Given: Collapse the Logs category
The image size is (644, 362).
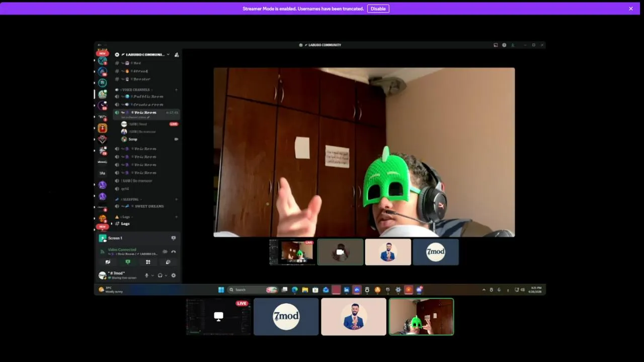Looking at the screenshot, I should click(124, 217).
